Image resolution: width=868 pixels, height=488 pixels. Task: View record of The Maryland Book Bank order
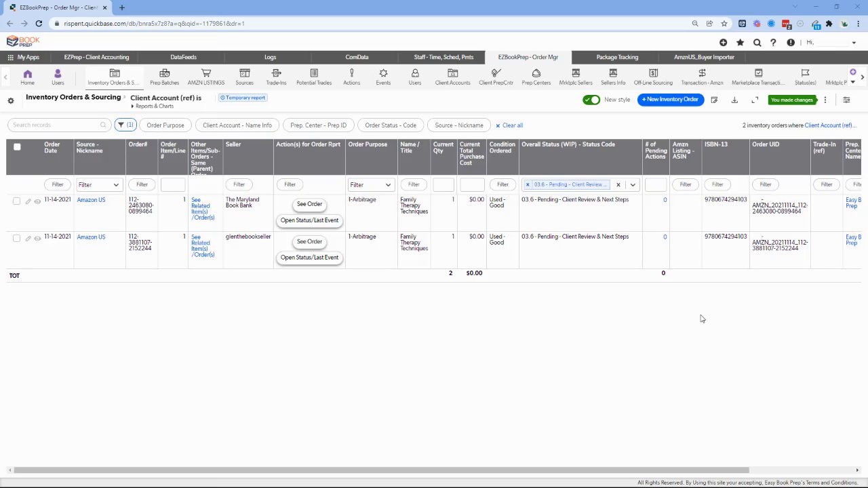point(37,201)
